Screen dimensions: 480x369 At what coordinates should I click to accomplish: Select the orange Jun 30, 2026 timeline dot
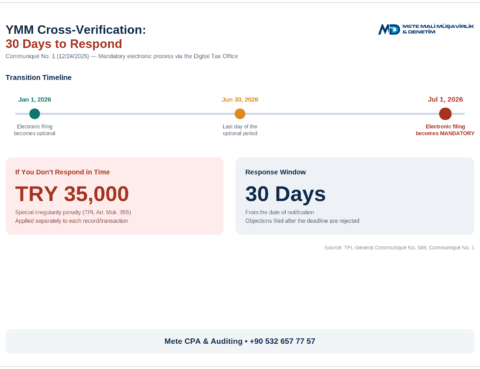tap(240, 114)
